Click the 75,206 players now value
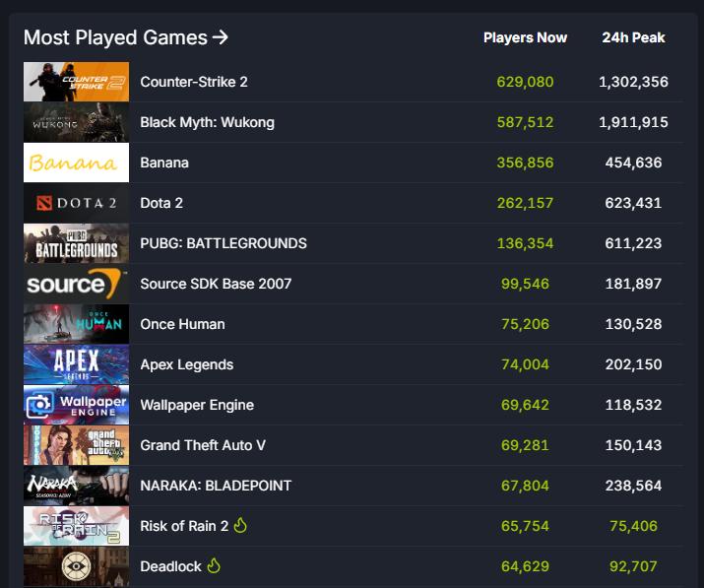Image resolution: width=704 pixels, height=588 pixels. (526, 324)
